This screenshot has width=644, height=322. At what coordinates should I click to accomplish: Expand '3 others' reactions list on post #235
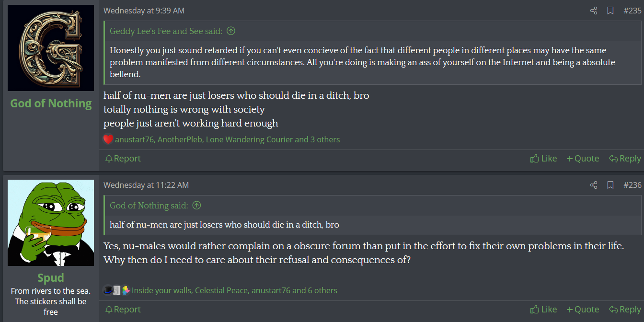point(325,139)
